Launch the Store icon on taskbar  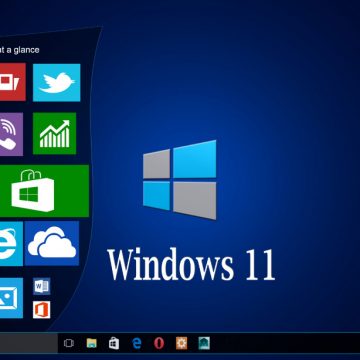tap(114, 343)
